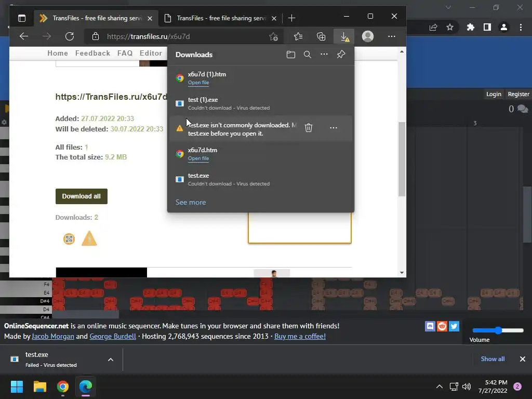The image size is (532, 399).
Task: Click Edge page vertical scrollbar thumb
Action: tap(402, 159)
